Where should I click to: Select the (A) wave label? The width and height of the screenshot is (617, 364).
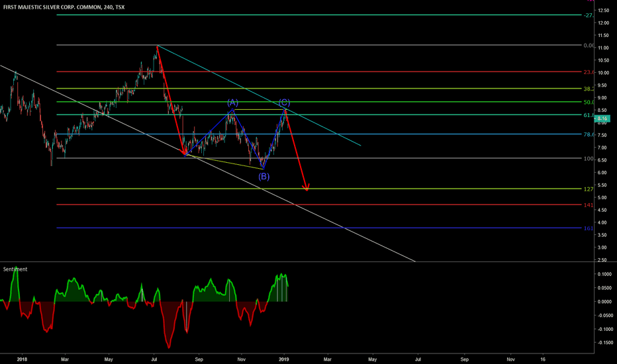pyautogui.click(x=232, y=103)
